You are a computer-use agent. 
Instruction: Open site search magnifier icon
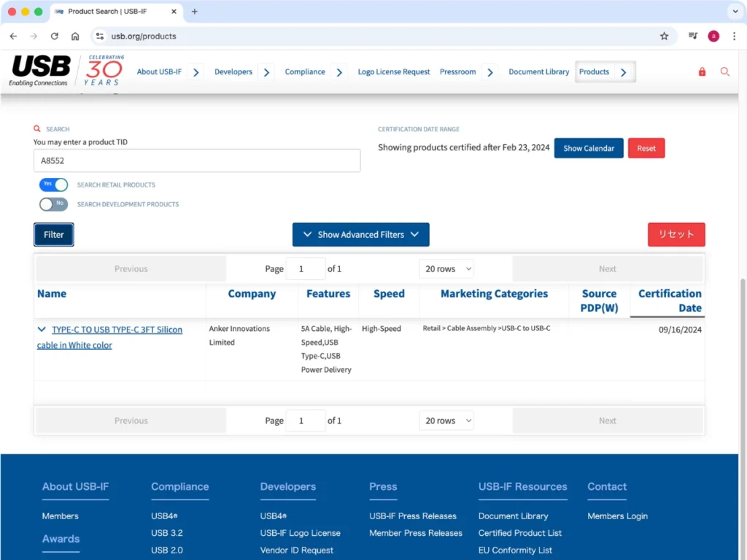pos(724,71)
